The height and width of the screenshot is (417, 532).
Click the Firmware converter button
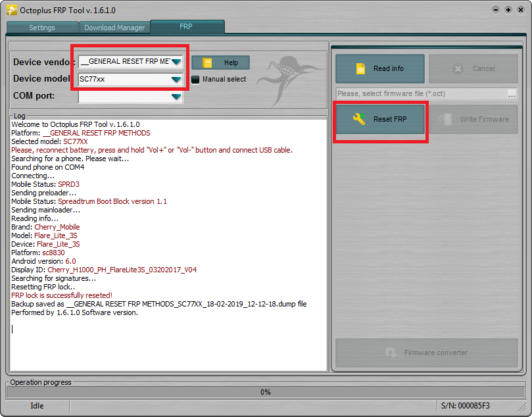coord(427,353)
